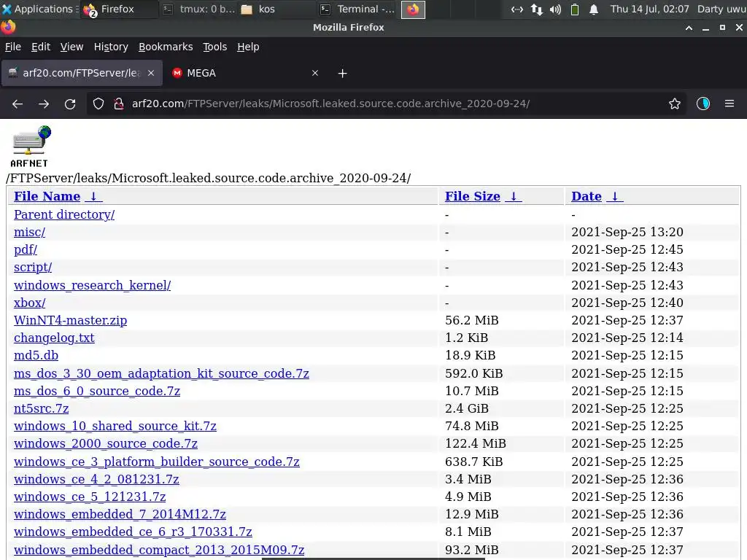Open the History menu

[111, 47]
